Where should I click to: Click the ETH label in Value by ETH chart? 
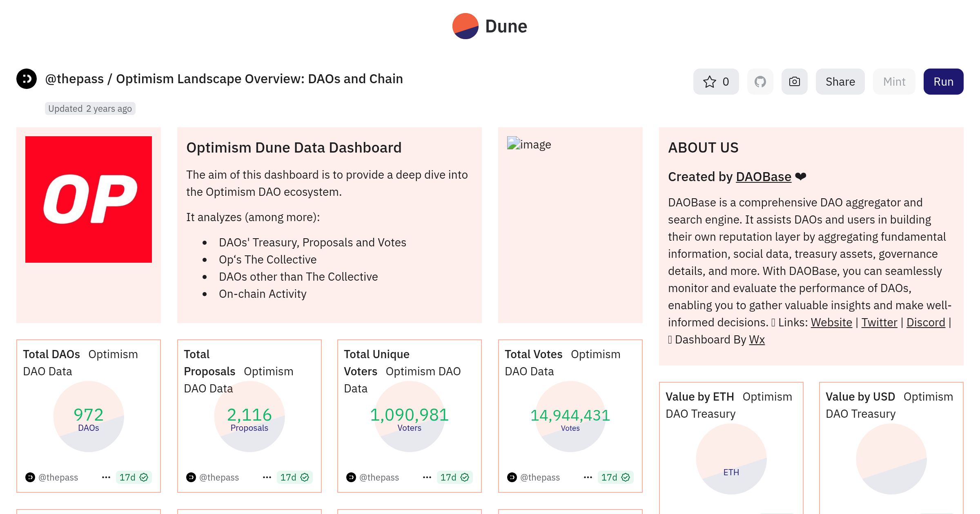pos(731,472)
